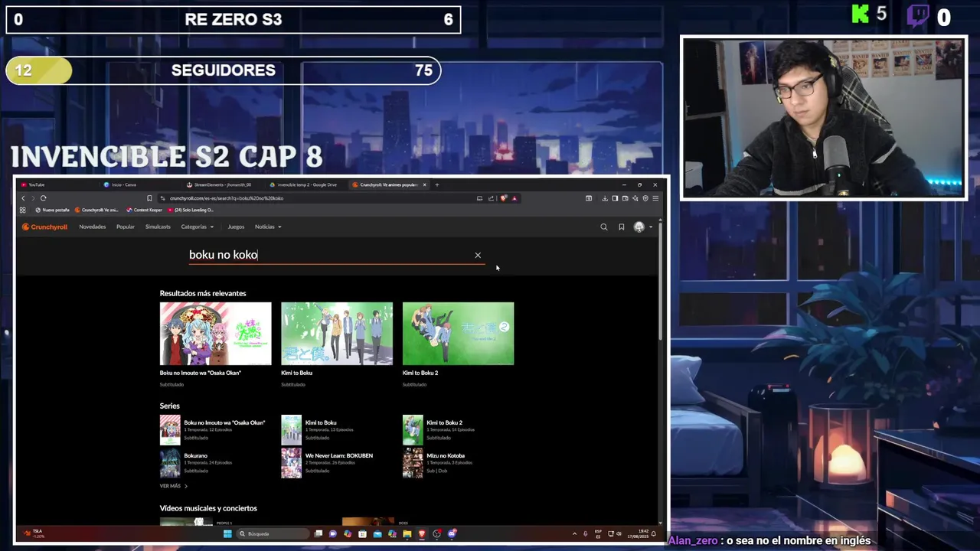Open the Content Keeper bookmark

pos(145,210)
